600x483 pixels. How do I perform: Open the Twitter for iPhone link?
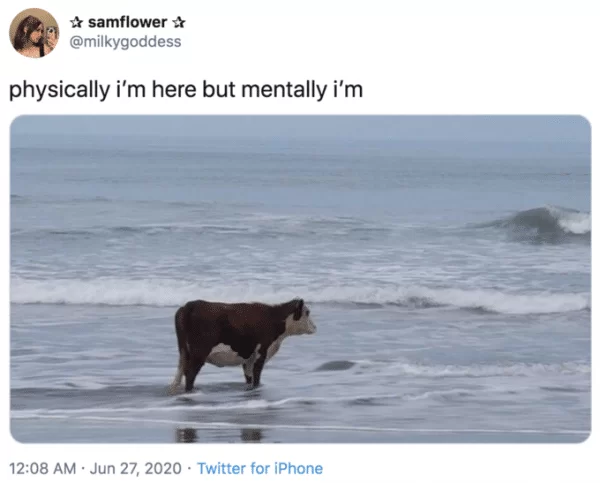pos(260,468)
